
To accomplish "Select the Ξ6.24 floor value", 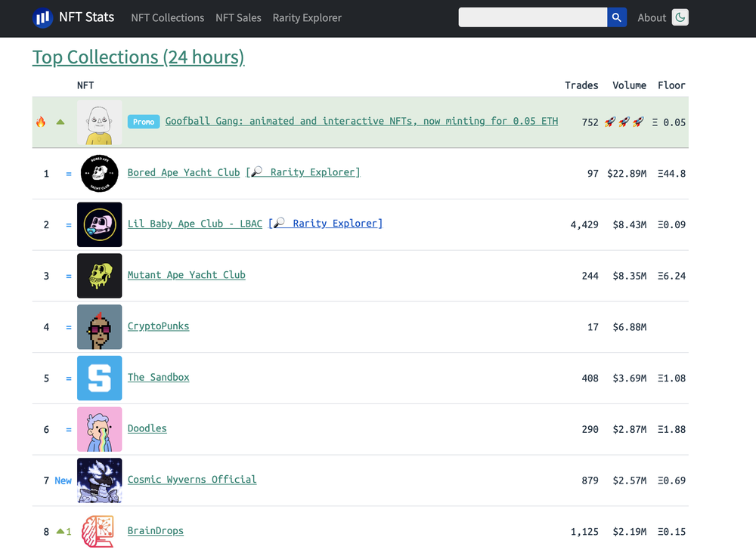I will click(x=671, y=276).
